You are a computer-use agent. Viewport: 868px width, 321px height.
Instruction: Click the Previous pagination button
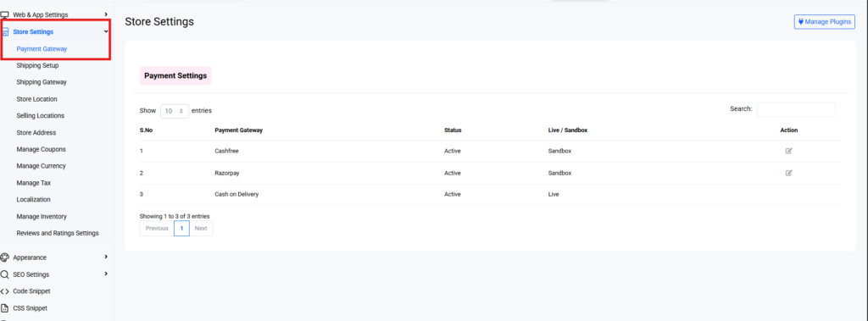[157, 228]
